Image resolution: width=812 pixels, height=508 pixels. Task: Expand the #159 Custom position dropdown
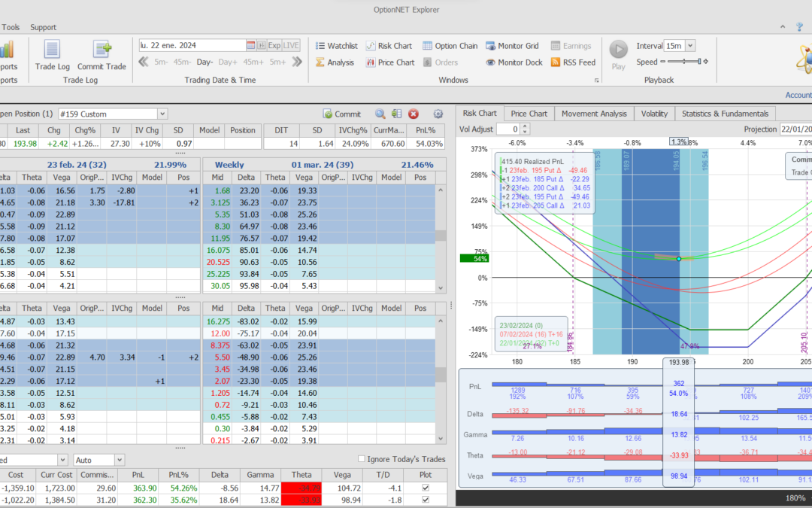(x=162, y=114)
